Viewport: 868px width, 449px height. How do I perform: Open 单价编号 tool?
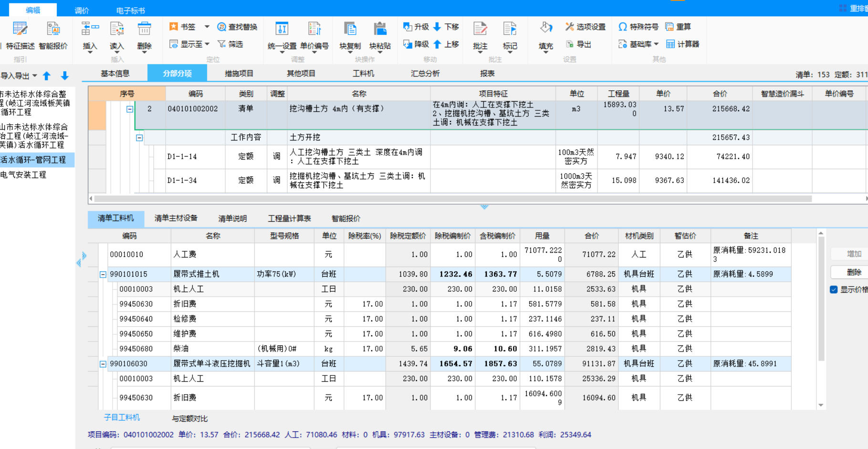pos(314,36)
